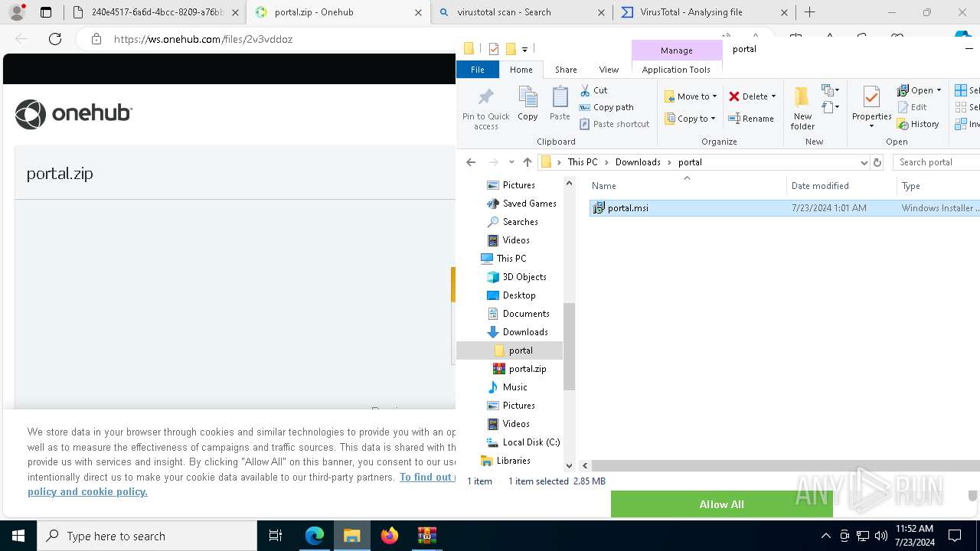Open Firefox from the taskbar

point(390,536)
